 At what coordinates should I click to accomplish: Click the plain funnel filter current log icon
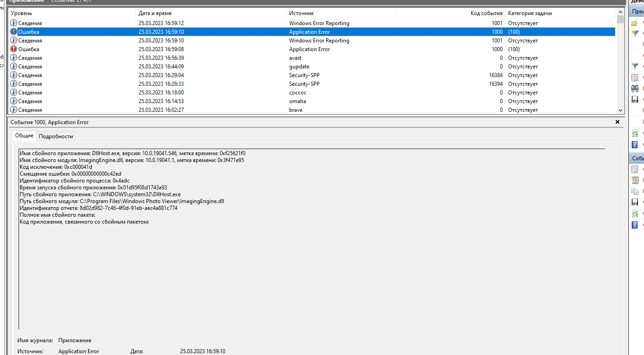[x=634, y=67]
